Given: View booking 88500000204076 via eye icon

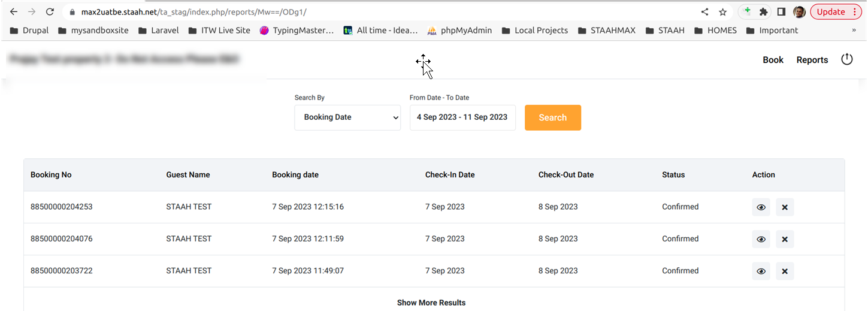Looking at the screenshot, I should click(x=761, y=239).
